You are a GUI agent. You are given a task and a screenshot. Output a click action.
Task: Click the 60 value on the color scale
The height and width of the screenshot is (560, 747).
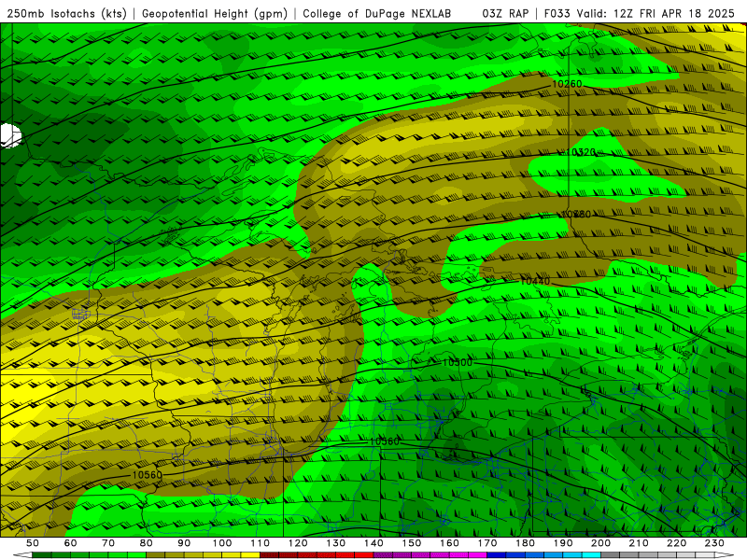pos(70,543)
